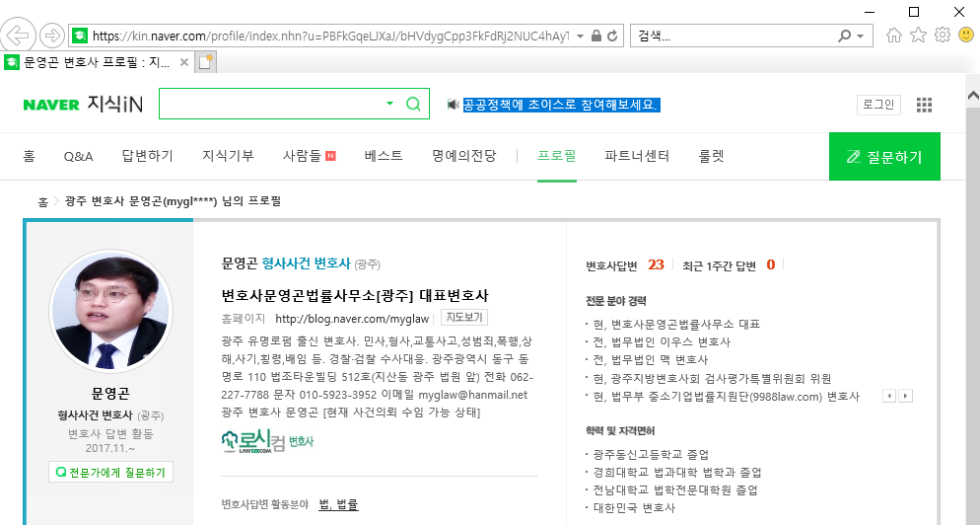980x525 pixels.
Task: Click the green search magnifier icon
Action: tap(413, 104)
